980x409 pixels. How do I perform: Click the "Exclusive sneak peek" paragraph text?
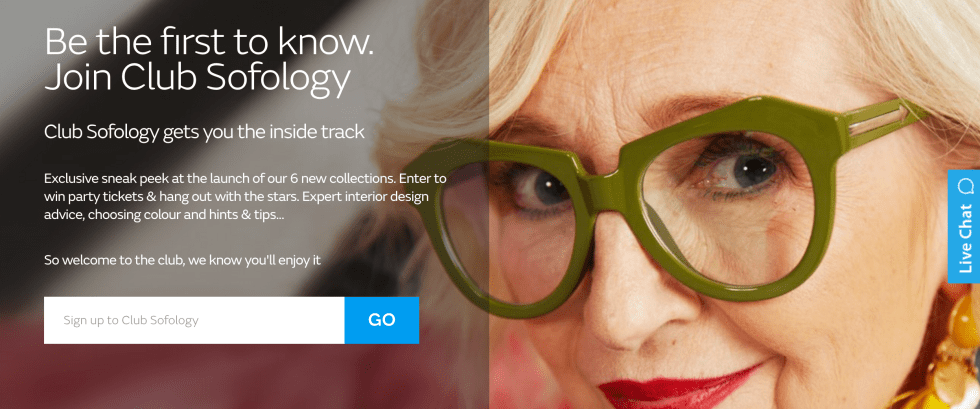pos(245,196)
